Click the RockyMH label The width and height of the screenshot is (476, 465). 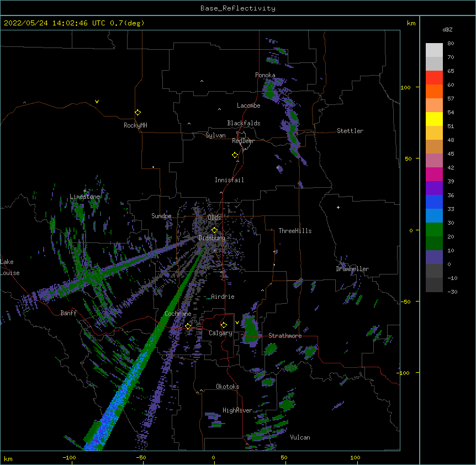pos(135,125)
